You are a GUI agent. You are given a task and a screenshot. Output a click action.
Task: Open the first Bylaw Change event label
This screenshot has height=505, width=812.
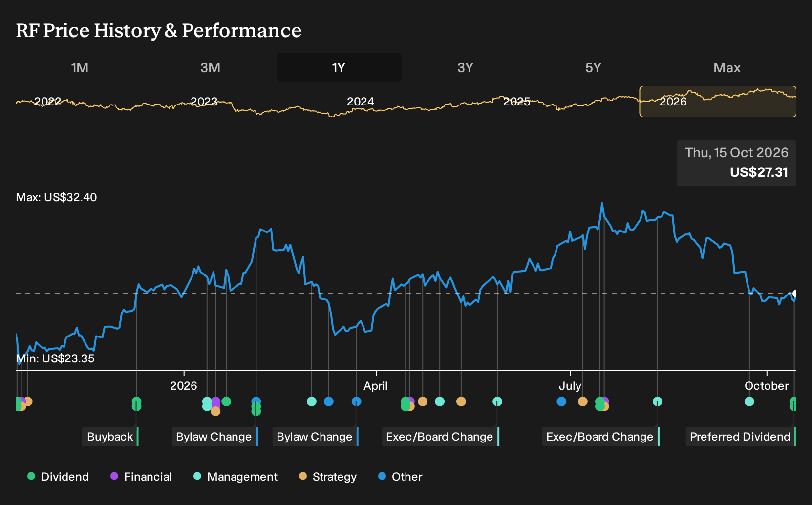(214, 437)
